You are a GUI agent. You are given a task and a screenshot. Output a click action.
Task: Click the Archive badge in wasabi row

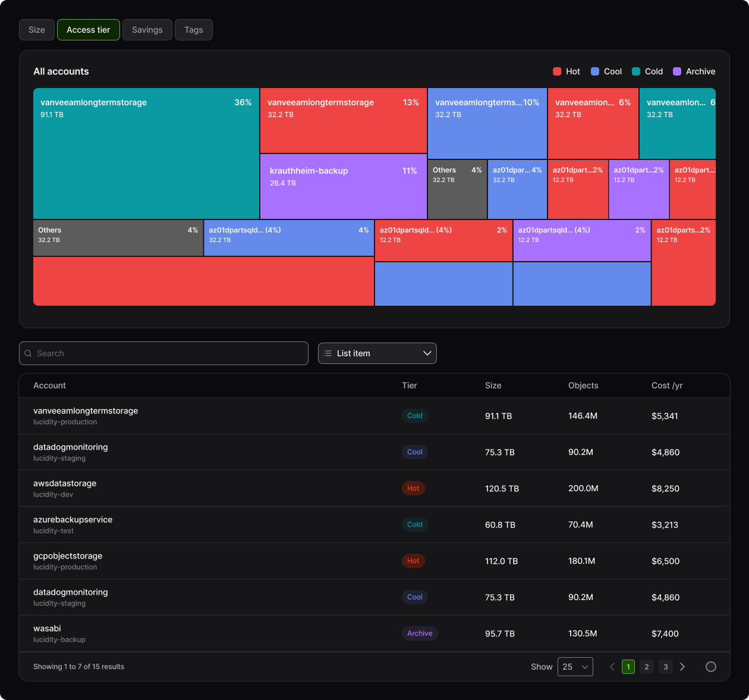coord(420,633)
